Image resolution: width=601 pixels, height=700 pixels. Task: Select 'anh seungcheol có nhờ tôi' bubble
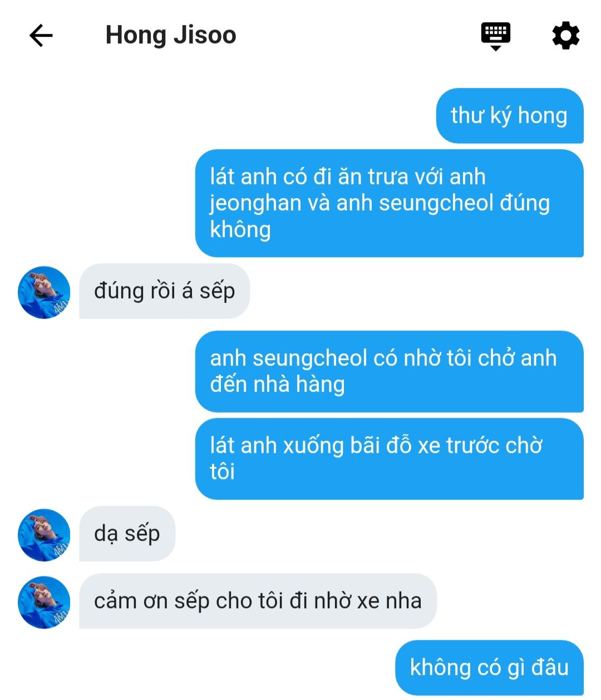coord(390,372)
